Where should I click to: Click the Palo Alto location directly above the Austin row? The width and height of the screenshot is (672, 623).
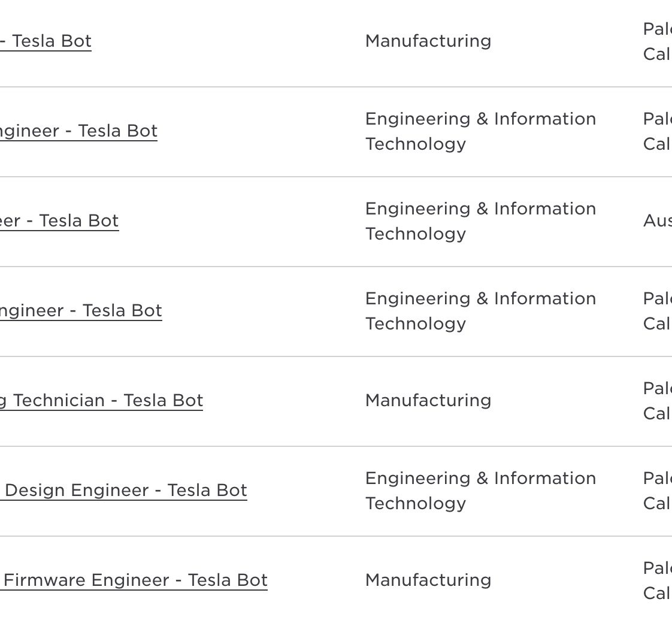658,131
